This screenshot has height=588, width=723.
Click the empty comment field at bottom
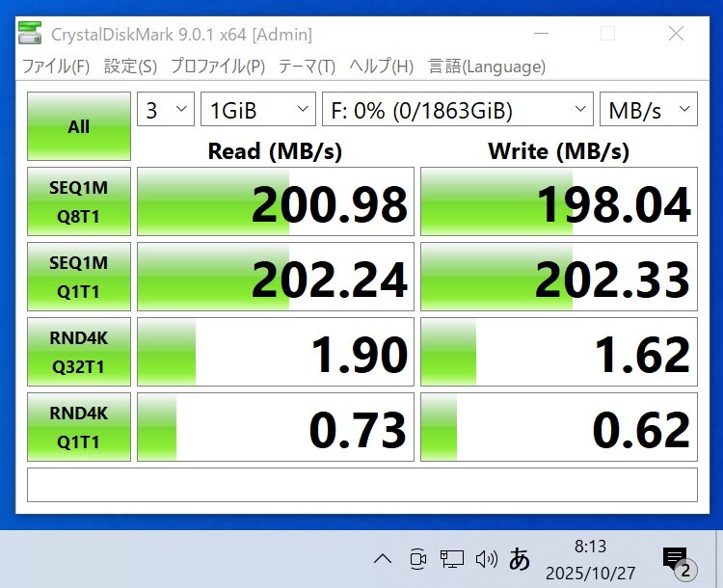362,485
